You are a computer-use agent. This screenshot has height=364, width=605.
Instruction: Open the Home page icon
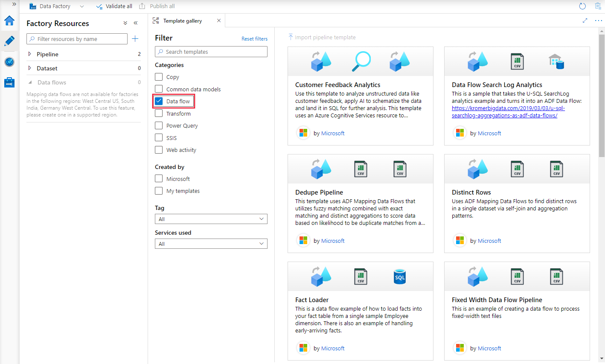pyautogui.click(x=9, y=20)
